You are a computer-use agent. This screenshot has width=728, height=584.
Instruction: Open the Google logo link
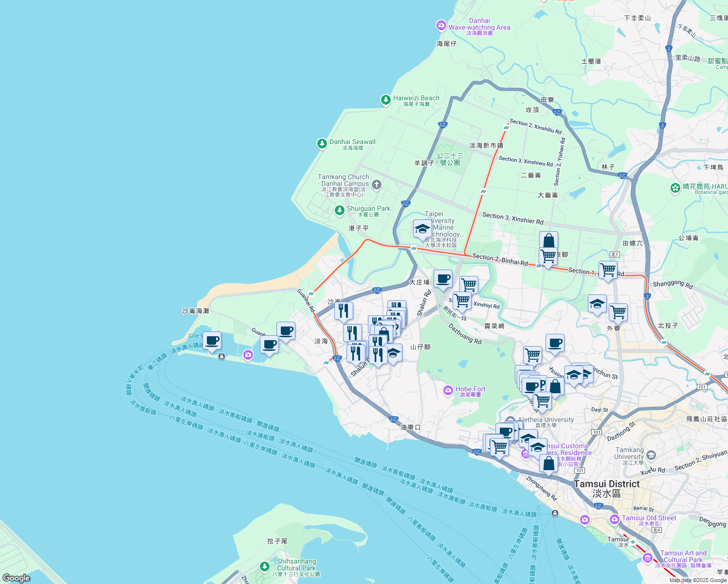click(17, 578)
